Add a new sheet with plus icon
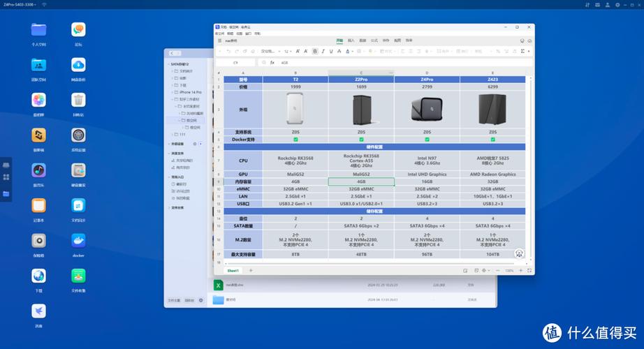Image resolution: width=644 pixels, height=349 pixels. pyautogui.click(x=251, y=270)
